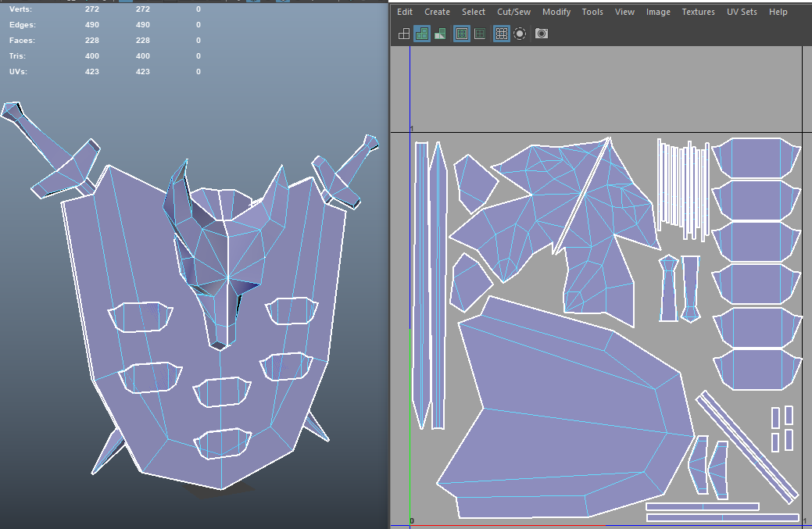Expand the Textures menu
The image size is (812, 529).
click(698, 12)
